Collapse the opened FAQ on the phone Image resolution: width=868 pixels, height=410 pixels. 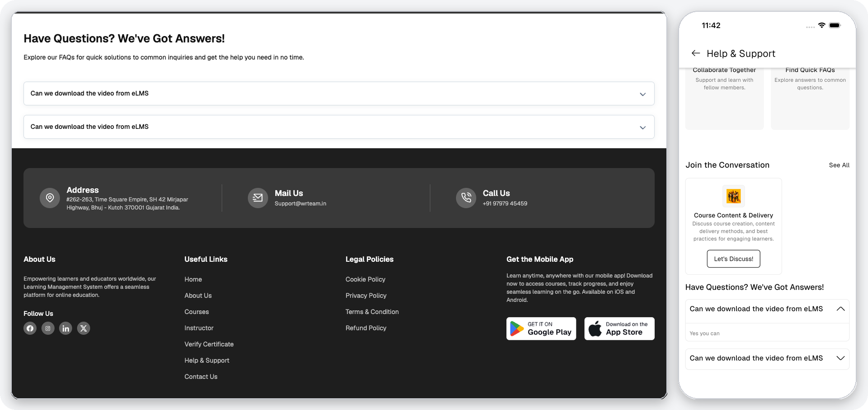pos(840,309)
